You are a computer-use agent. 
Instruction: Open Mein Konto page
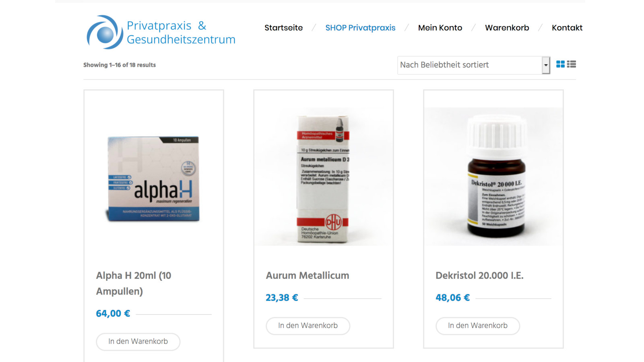pyautogui.click(x=440, y=28)
